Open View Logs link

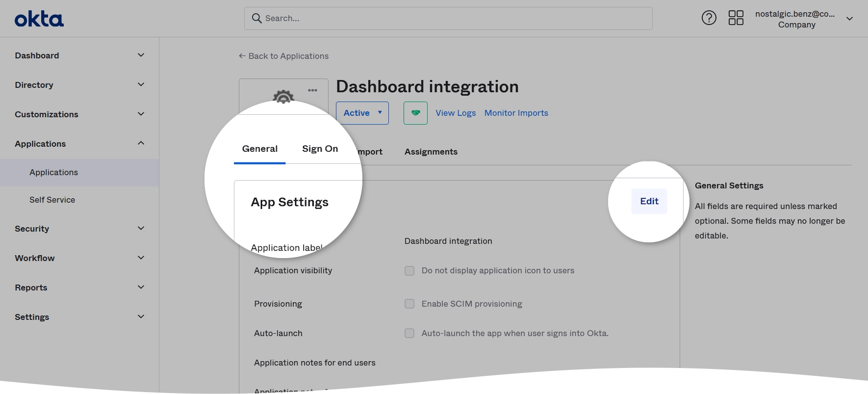click(x=456, y=113)
